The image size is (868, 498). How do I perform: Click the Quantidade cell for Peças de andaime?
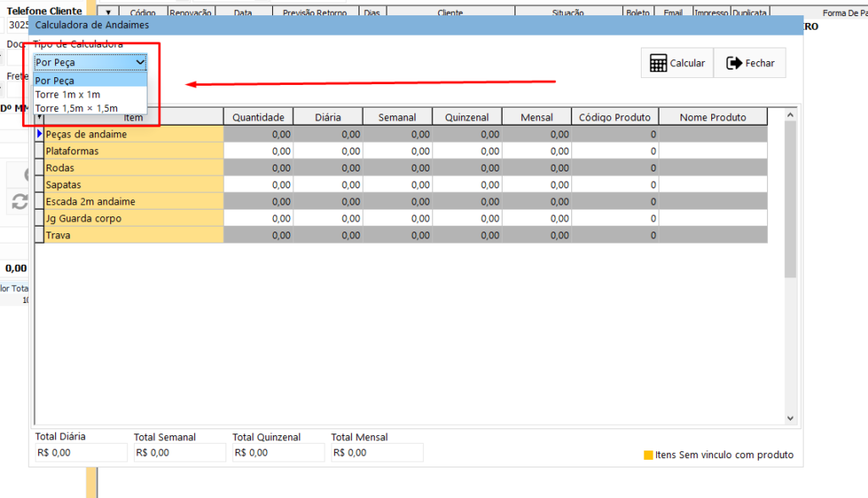(259, 134)
